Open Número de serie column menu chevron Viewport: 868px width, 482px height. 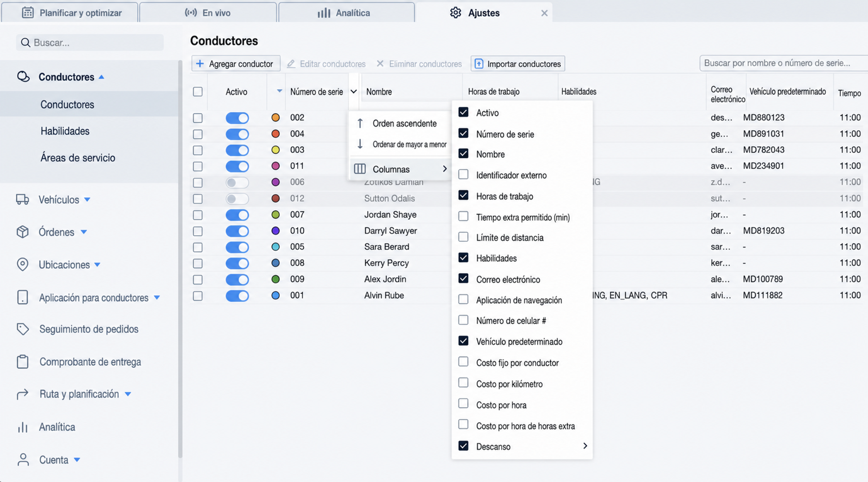353,91
